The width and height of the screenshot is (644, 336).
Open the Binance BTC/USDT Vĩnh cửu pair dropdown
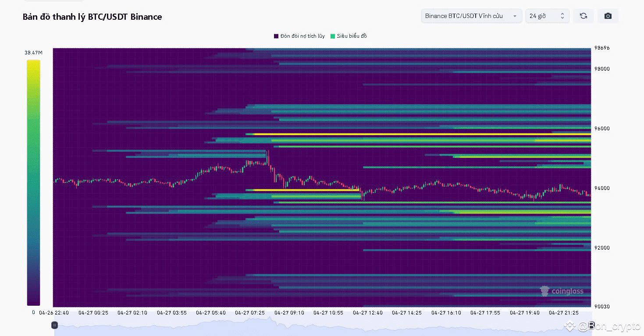pos(472,16)
